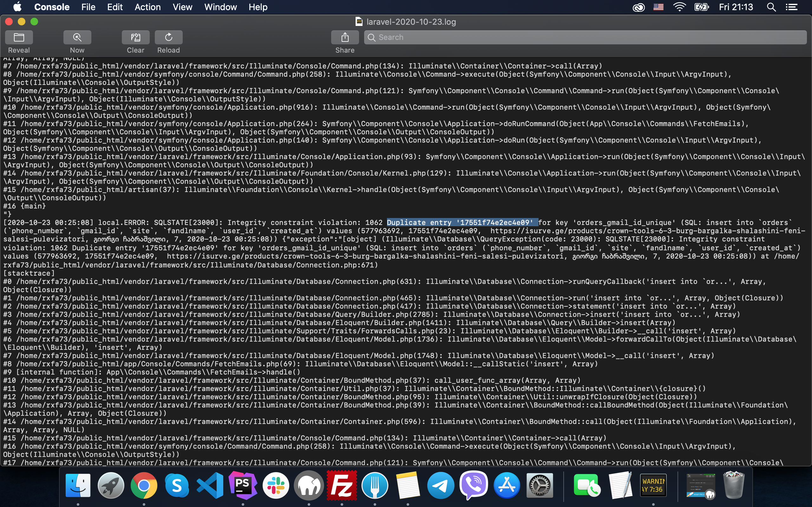The image size is (812, 507).
Task: Click the log file proxy icon in title bar
Action: click(x=359, y=22)
